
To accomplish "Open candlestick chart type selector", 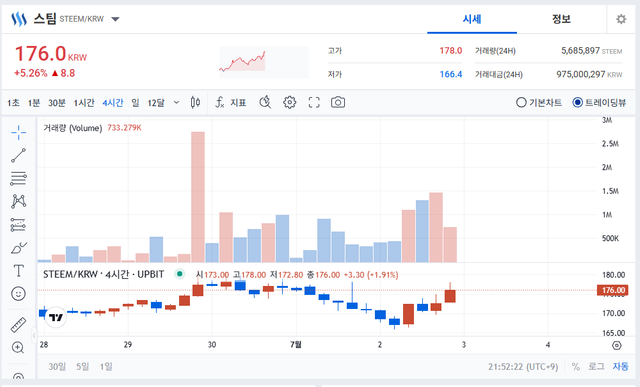I will click(x=196, y=102).
